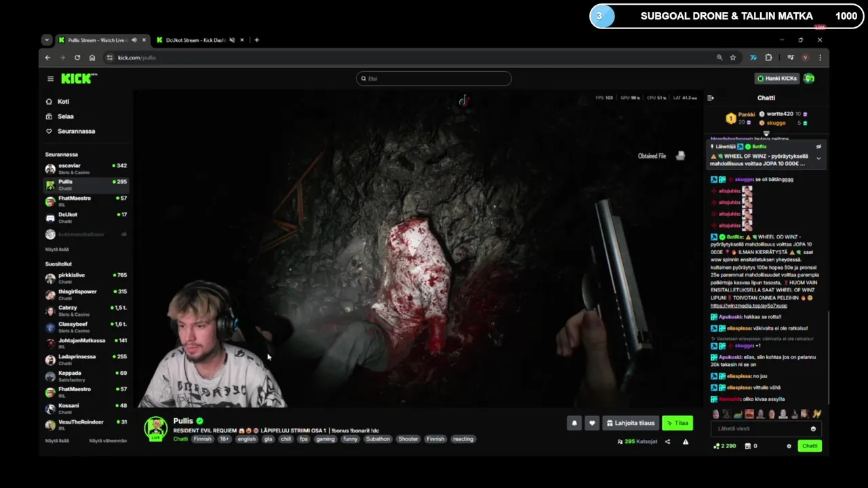Send message with Chatti button
Viewport: 868px width, 488px height.
(810, 446)
